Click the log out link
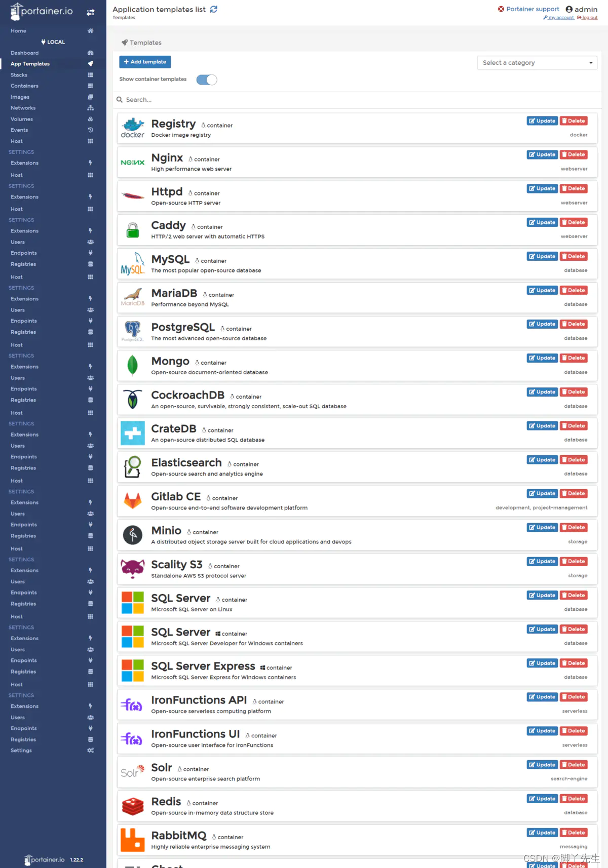This screenshot has width=608, height=868. [x=588, y=18]
